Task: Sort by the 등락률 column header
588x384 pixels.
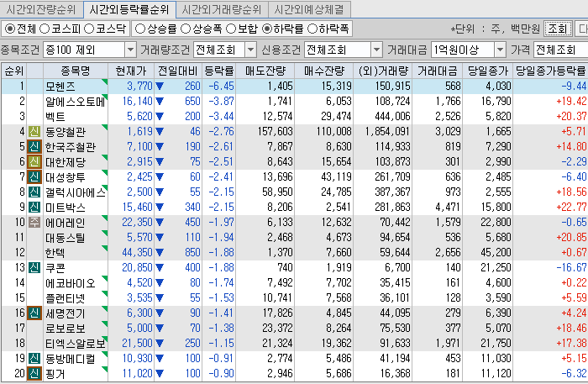Action: point(219,71)
